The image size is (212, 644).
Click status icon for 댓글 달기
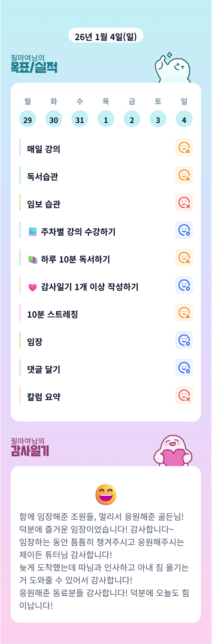click(184, 368)
